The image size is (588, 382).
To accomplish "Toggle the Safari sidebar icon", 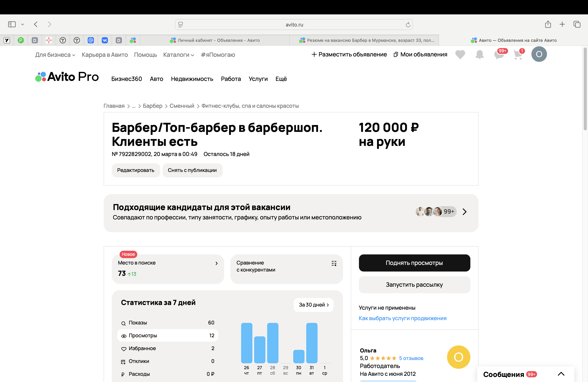I will 12,24.
